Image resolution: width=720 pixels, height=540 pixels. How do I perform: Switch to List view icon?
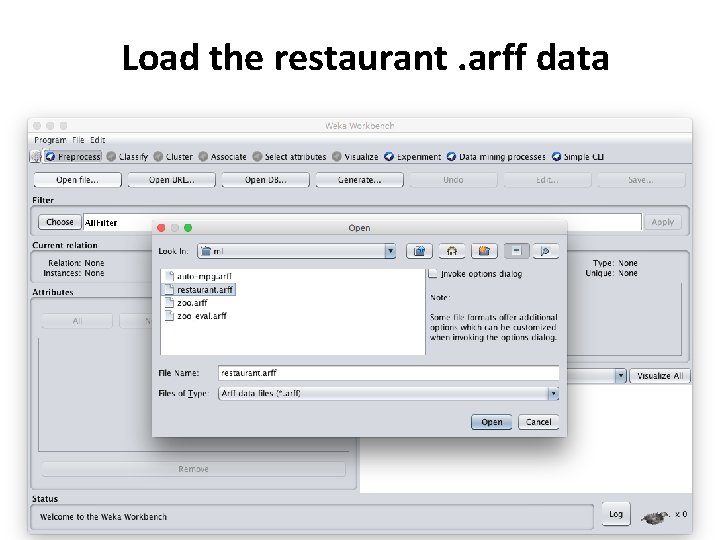tap(516, 251)
